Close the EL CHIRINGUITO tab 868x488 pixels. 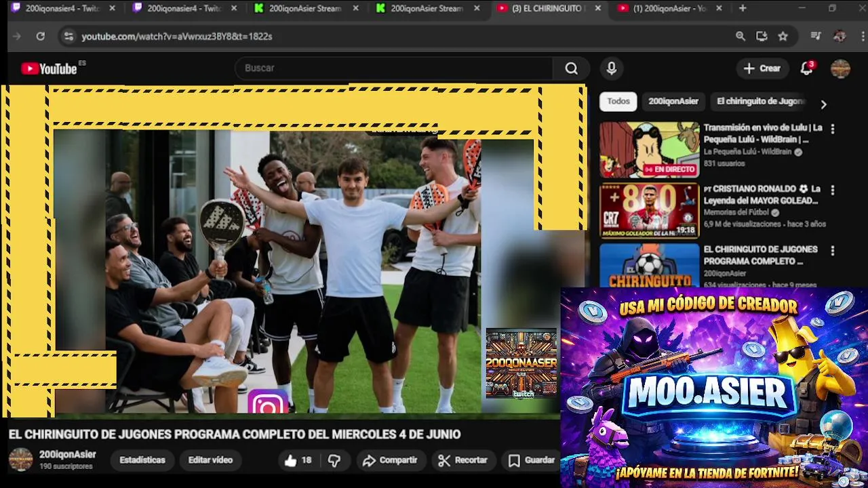597,8
